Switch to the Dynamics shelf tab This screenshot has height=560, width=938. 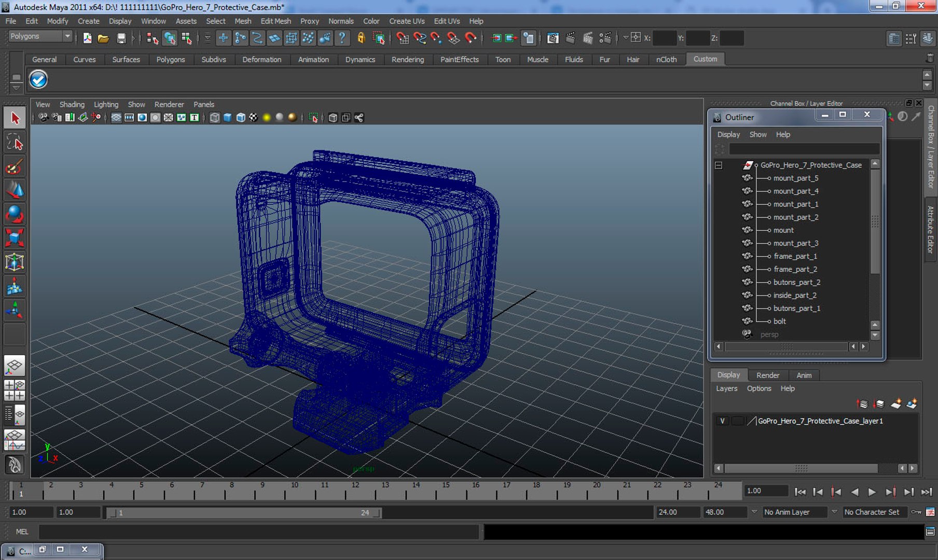click(360, 60)
